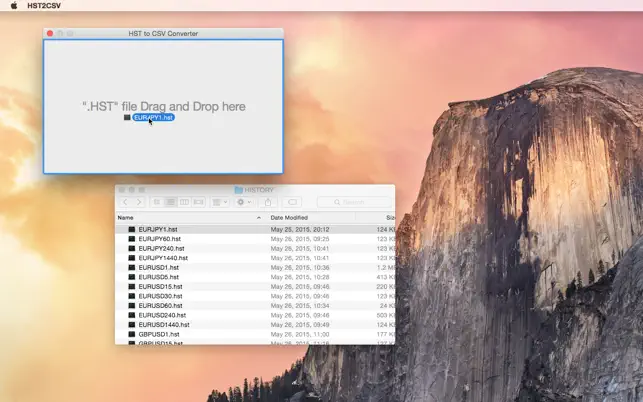Screen dimensions: 643x402
Task: Sort files by the Name column
Action: [x=126, y=217]
